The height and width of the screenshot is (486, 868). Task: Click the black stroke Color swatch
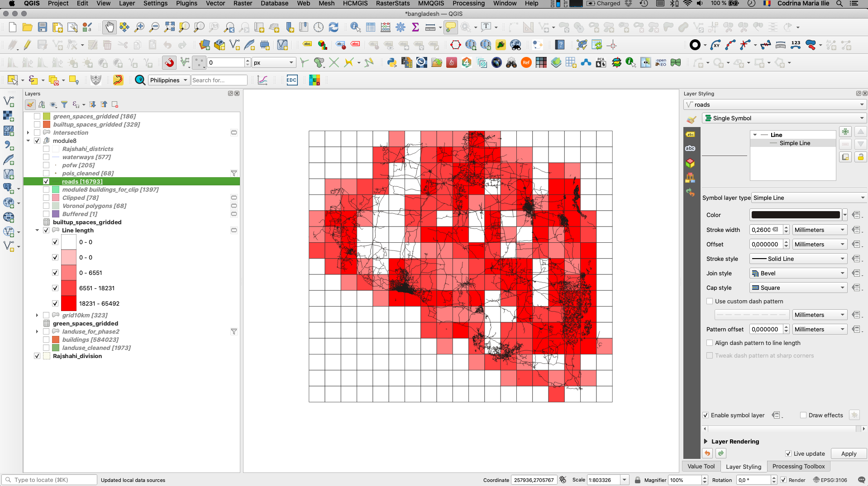[x=796, y=215]
